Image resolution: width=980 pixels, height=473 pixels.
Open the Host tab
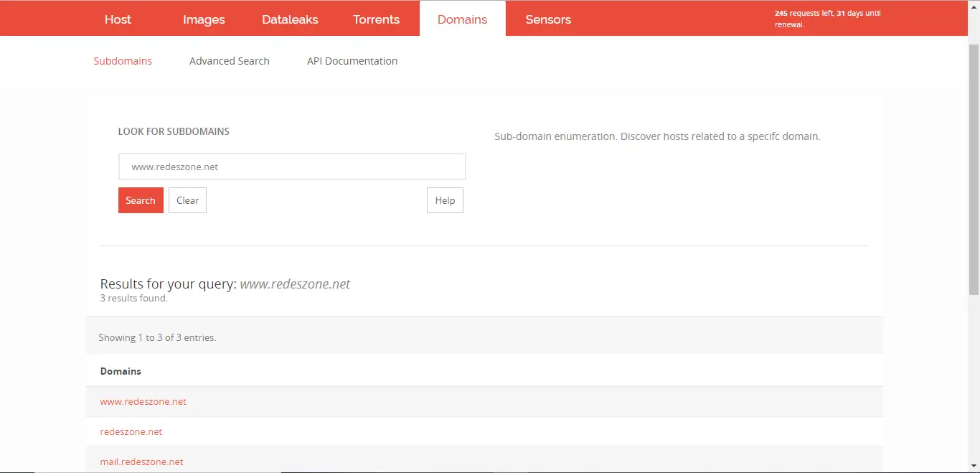point(118,19)
